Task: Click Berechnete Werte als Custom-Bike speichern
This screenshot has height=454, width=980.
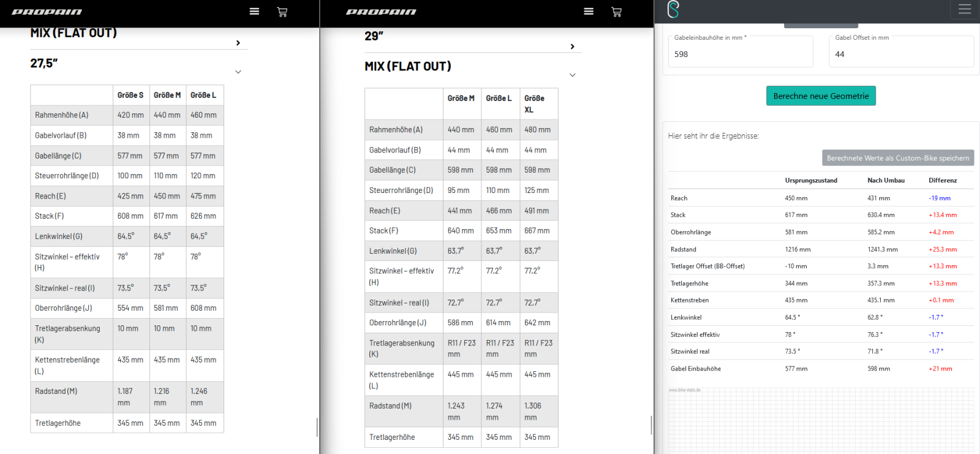Action: [x=897, y=158]
